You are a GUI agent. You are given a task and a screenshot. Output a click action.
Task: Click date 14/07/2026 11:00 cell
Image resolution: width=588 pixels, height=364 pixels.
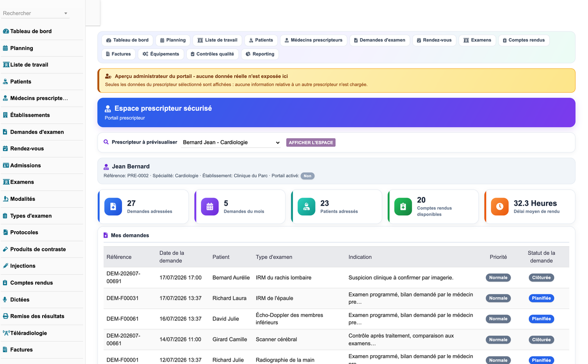tap(180, 340)
